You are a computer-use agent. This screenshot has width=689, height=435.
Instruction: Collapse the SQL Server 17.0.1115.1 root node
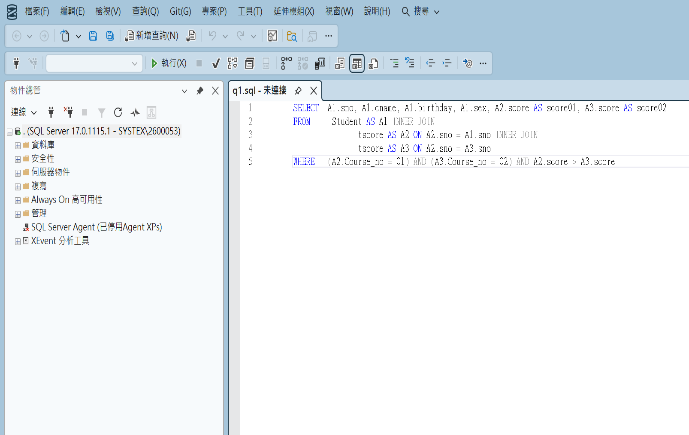(x=10, y=132)
